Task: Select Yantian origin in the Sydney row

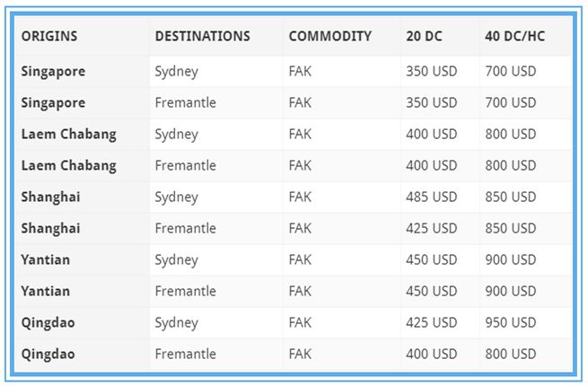Action: point(46,259)
